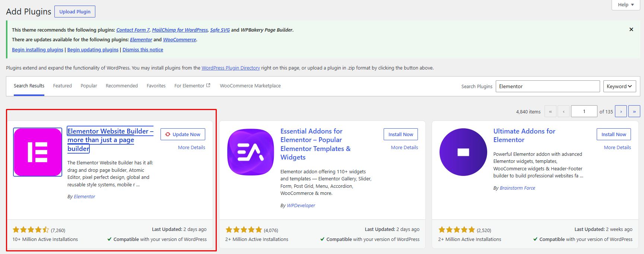Jump to the last results page
Image resolution: width=644 pixels, height=254 pixels.
(x=634, y=111)
